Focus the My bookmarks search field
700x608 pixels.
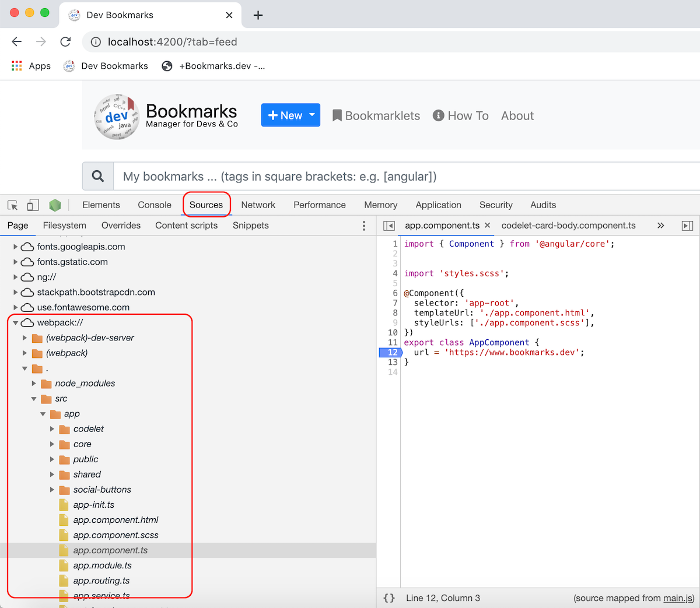click(407, 176)
